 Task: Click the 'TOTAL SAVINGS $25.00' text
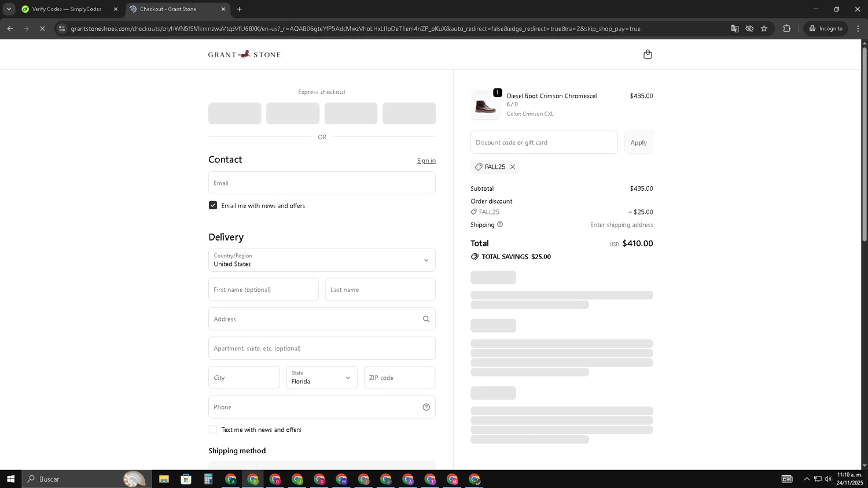[x=516, y=257]
